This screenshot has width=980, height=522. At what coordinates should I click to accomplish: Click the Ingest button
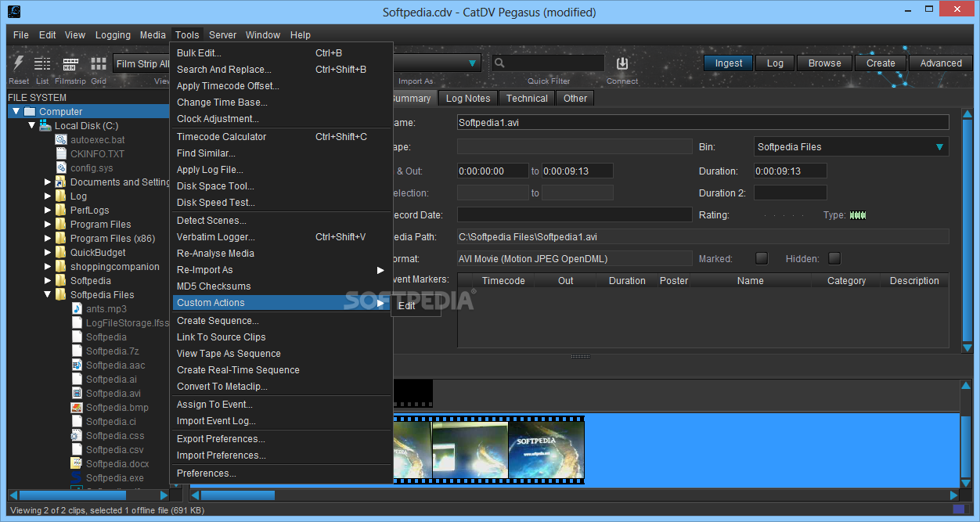click(729, 63)
